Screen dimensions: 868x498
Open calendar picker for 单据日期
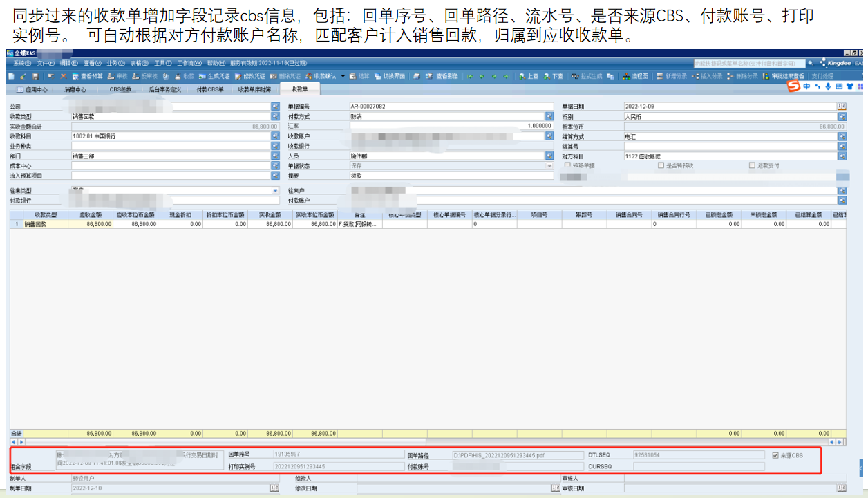(x=842, y=107)
